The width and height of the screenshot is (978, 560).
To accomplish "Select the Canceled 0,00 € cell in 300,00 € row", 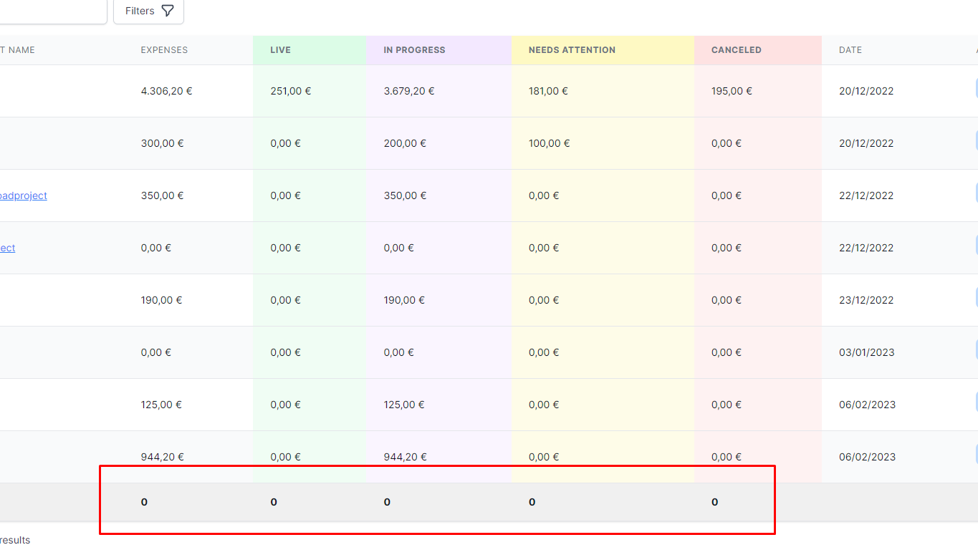I will pos(727,143).
